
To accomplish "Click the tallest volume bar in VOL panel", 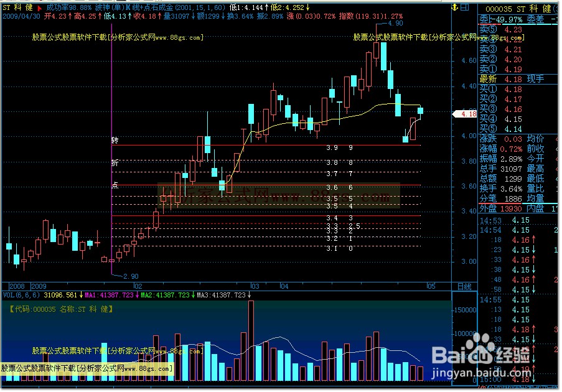I will (x=251, y=341).
